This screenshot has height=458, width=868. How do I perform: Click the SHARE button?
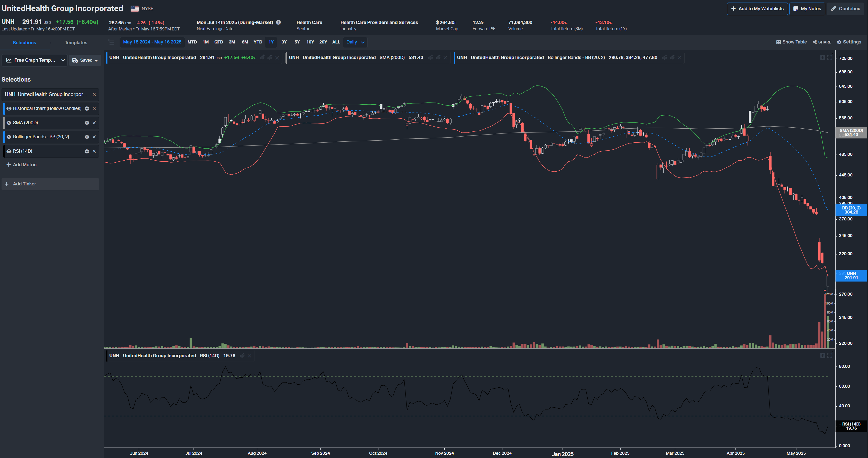(x=822, y=42)
